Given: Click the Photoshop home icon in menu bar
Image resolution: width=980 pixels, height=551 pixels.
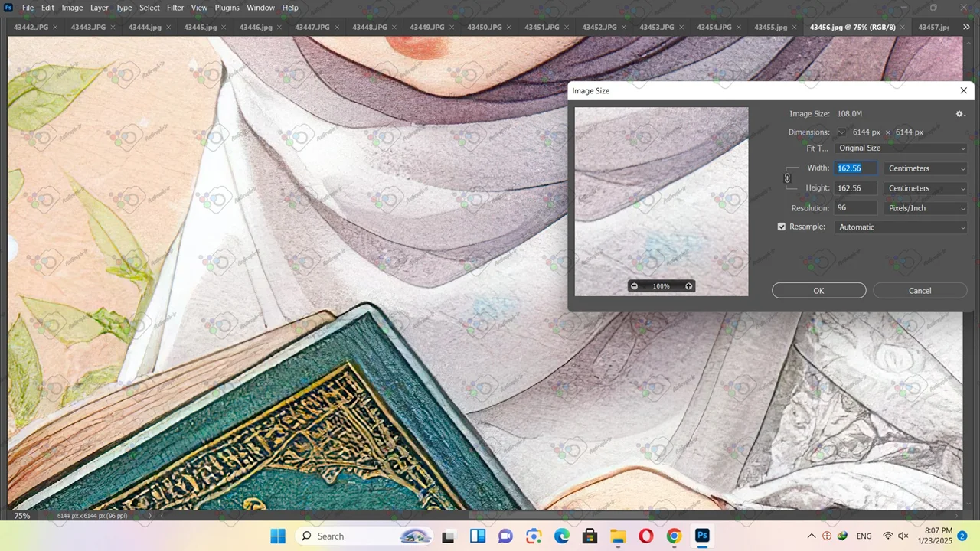Looking at the screenshot, I should coord(8,8).
